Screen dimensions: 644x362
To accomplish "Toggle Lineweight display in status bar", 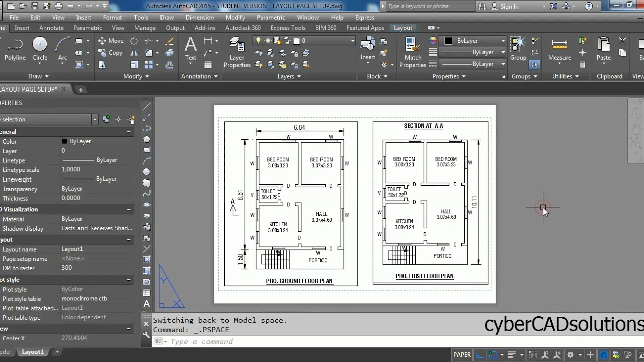I will pyautogui.click(x=512, y=355).
